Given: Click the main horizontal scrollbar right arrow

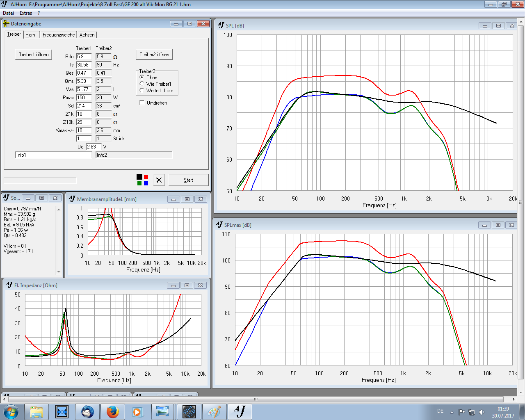Looking at the screenshot, I should click(x=514, y=399).
